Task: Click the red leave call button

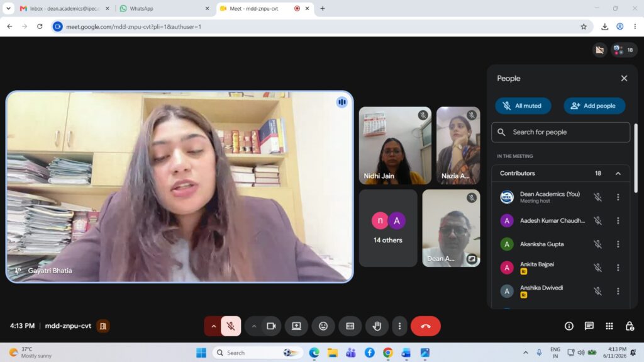Action: tap(426, 326)
